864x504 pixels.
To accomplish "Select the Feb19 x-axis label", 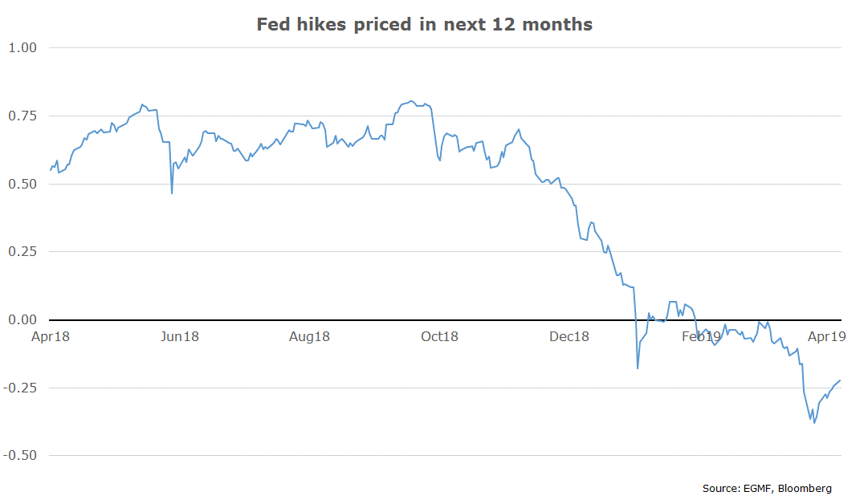I will [701, 336].
